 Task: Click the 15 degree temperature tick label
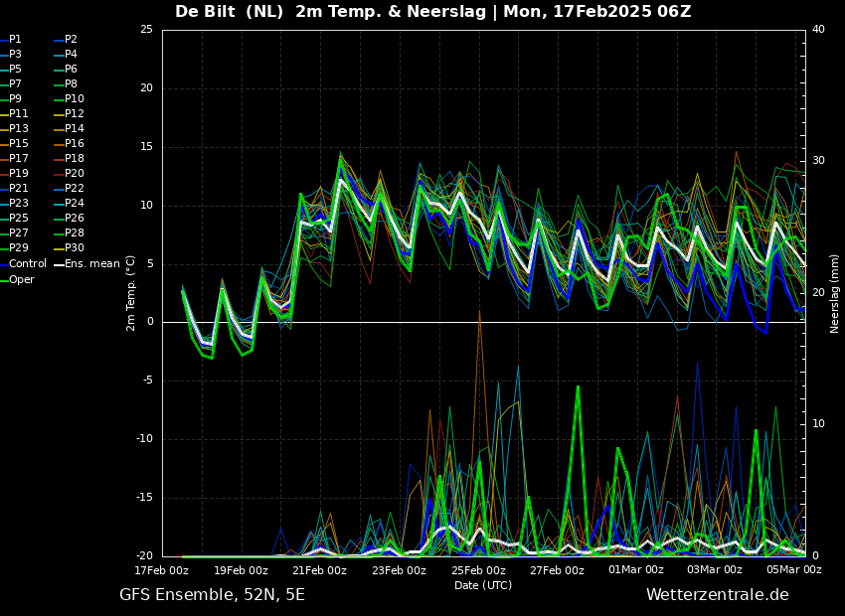coord(146,147)
